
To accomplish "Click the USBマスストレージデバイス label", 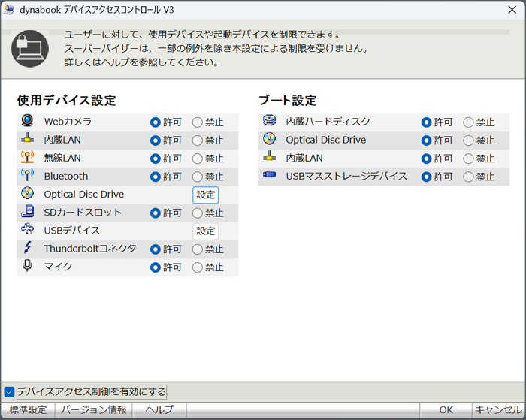I will 346,176.
